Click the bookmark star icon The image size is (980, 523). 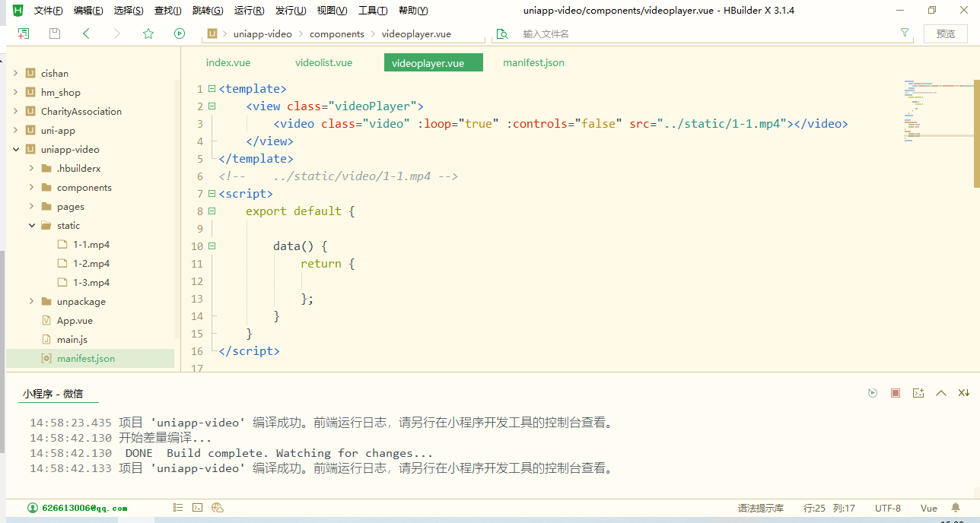148,33
